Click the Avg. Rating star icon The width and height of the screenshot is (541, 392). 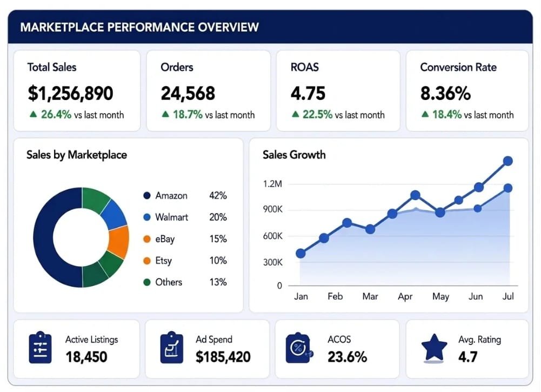coord(434,348)
